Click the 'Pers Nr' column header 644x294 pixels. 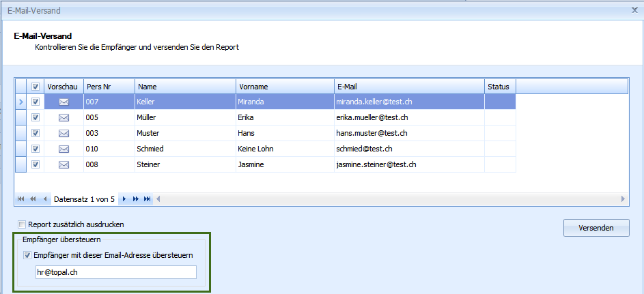tap(108, 87)
